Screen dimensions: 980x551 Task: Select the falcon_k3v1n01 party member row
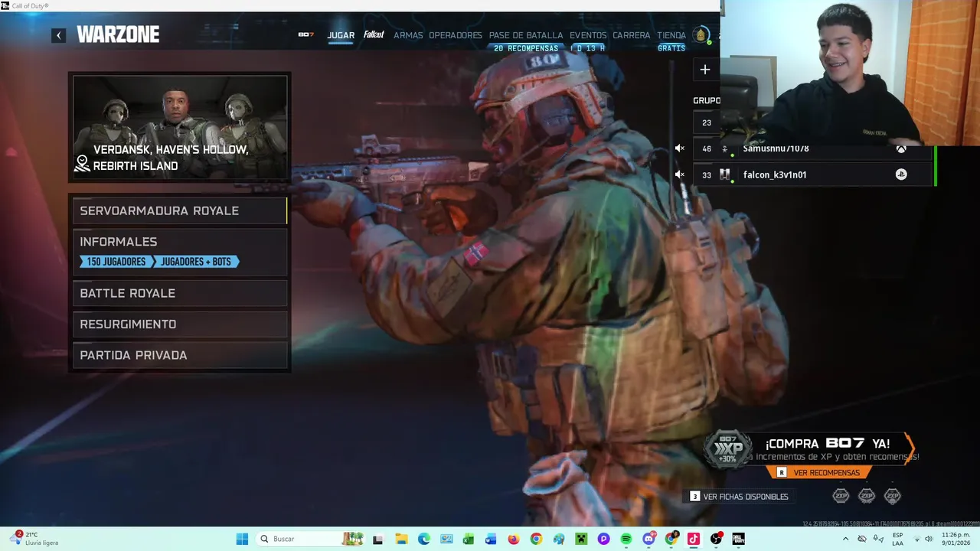pos(814,174)
